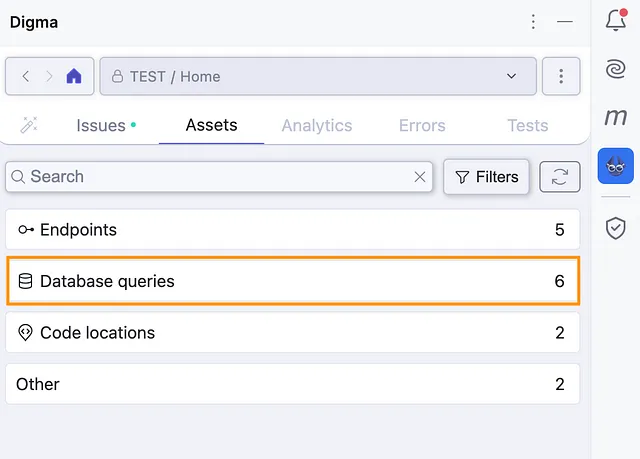Click the spiral icon in right sidebar

click(x=616, y=69)
